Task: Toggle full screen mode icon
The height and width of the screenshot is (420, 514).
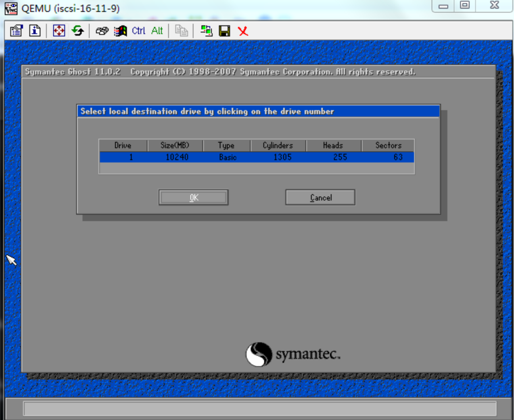Action: click(x=59, y=31)
